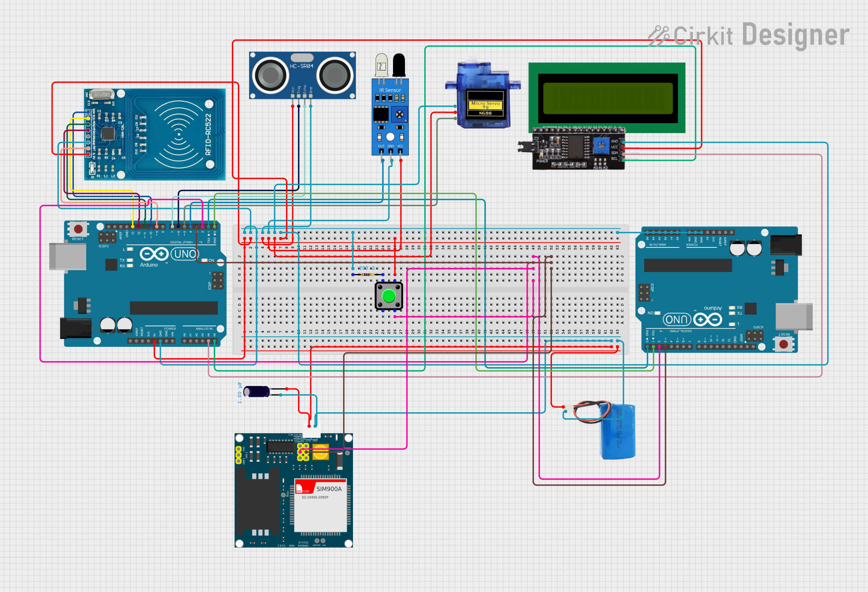
Task: Click RESET button on upright Arduino
Action: point(78,229)
